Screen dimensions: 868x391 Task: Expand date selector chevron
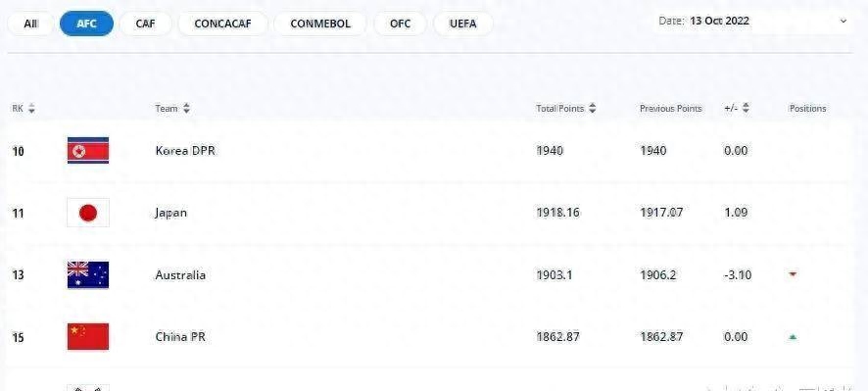[x=844, y=21]
